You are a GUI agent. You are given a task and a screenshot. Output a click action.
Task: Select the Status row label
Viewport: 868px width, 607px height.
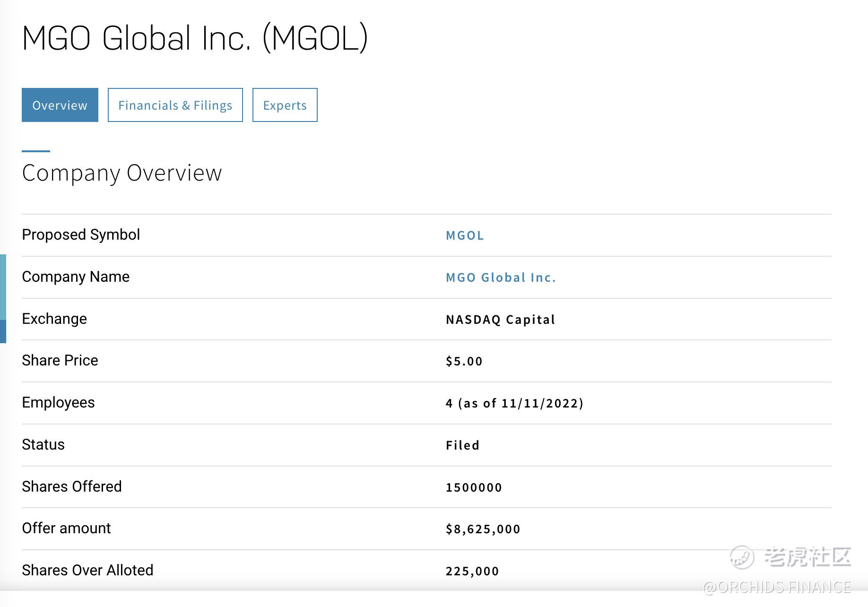(x=43, y=444)
